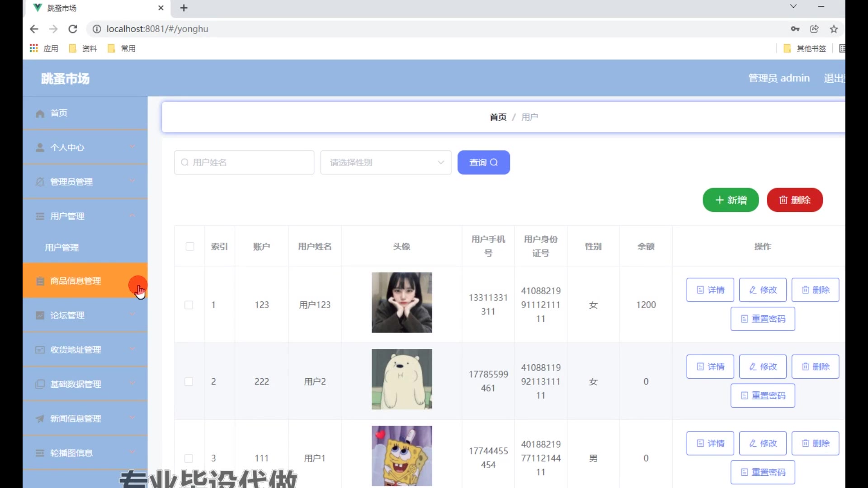Click the paper plane icon next to 新闻信息管理
The height and width of the screenshot is (488, 868).
pos(40,419)
